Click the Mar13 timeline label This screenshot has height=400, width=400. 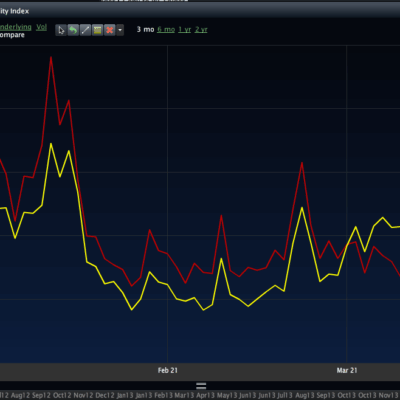pos(184,396)
